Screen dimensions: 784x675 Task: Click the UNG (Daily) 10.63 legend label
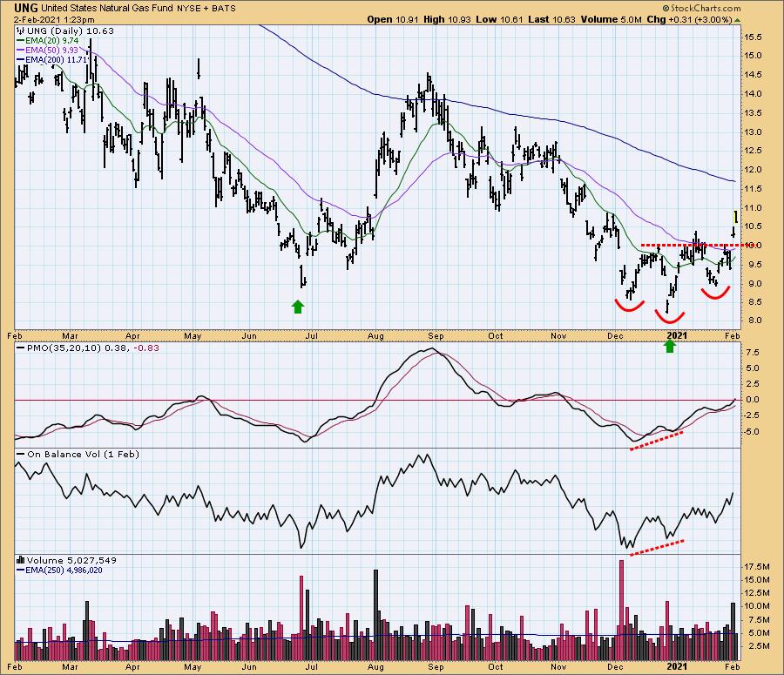tap(70, 30)
